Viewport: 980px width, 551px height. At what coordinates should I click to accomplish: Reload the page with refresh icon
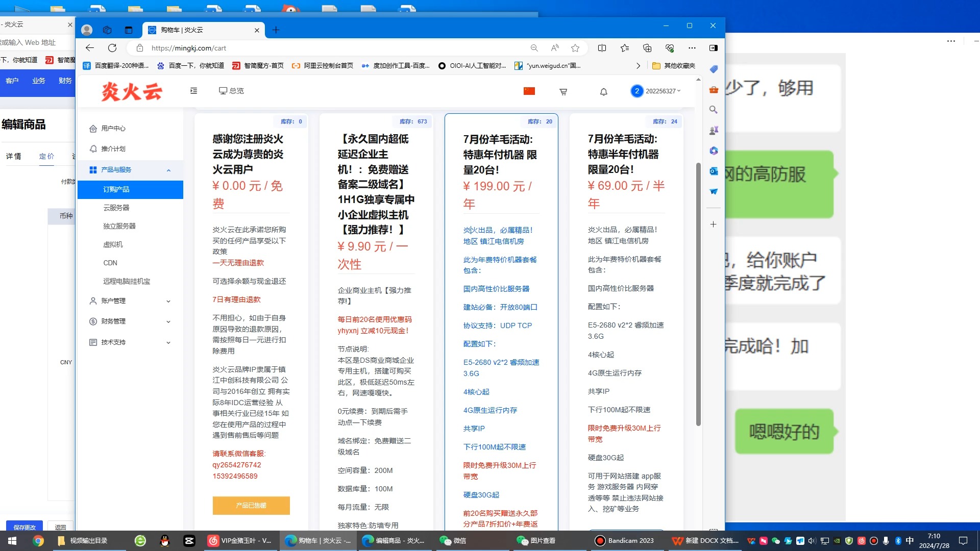pos(112,48)
